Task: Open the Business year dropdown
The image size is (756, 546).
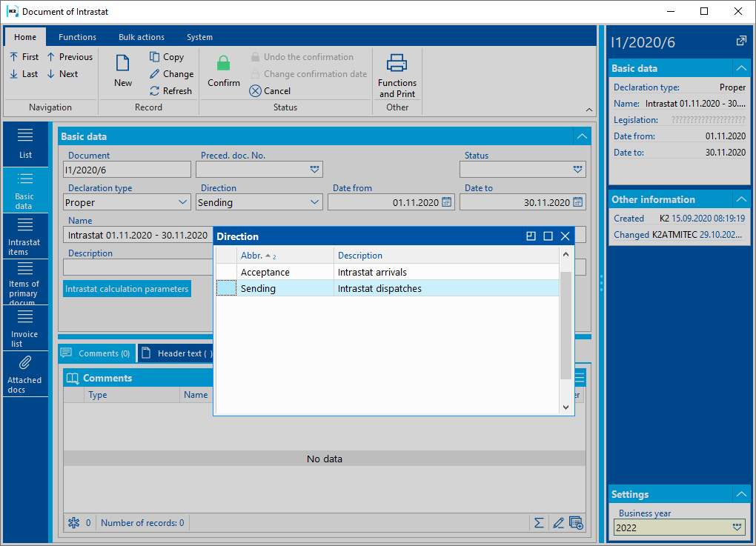Action: pos(737,527)
